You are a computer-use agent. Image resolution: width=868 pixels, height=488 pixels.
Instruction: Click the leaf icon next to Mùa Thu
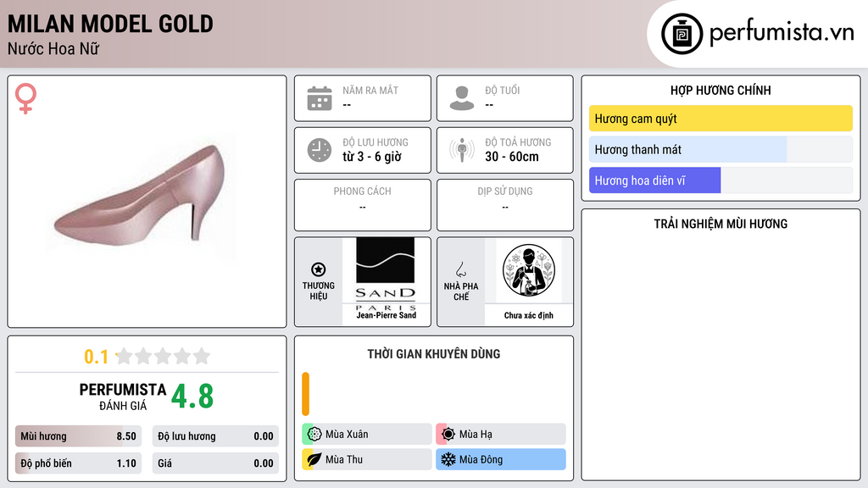pyautogui.click(x=314, y=459)
